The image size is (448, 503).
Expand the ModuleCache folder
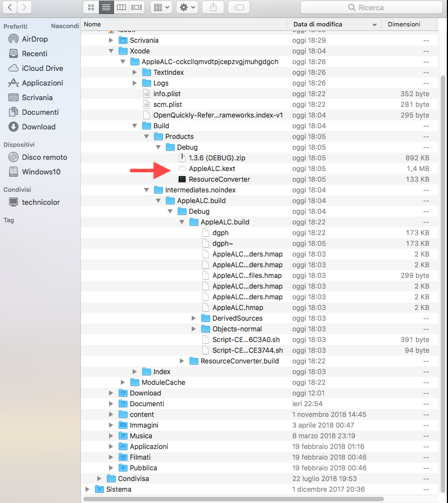pos(123,383)
